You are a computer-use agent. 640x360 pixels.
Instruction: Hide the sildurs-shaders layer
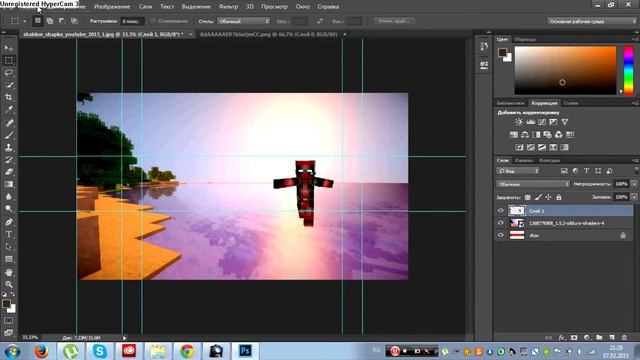501,223
